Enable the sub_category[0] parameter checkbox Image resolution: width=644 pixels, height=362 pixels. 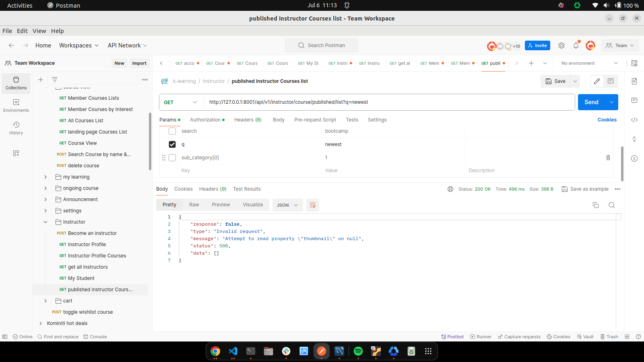tap(172, 158)
